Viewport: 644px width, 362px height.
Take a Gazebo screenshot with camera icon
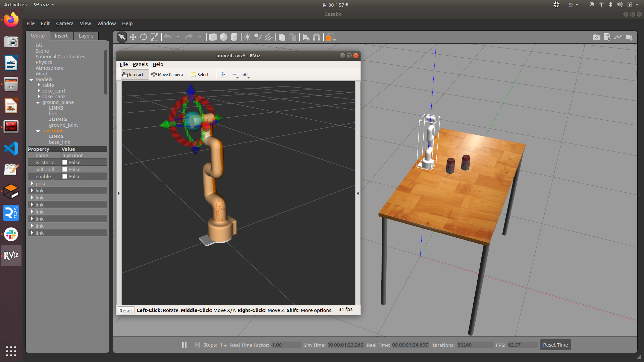pos(596,37)
